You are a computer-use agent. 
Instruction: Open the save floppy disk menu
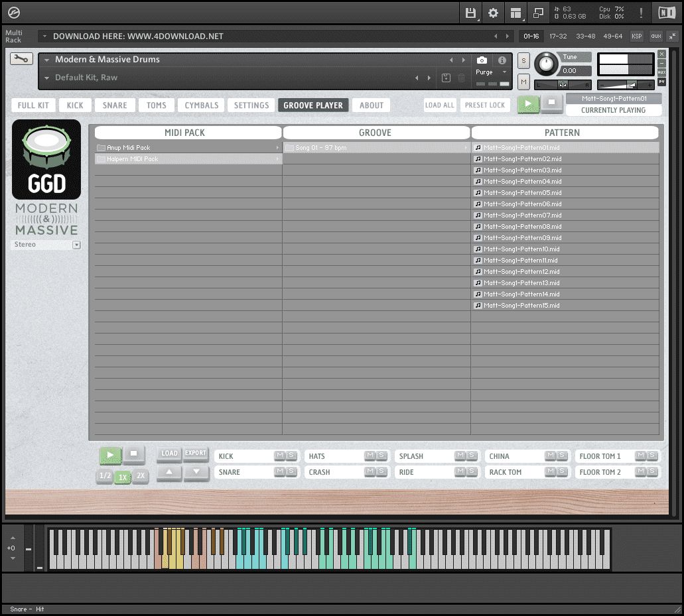coord(470,13)
